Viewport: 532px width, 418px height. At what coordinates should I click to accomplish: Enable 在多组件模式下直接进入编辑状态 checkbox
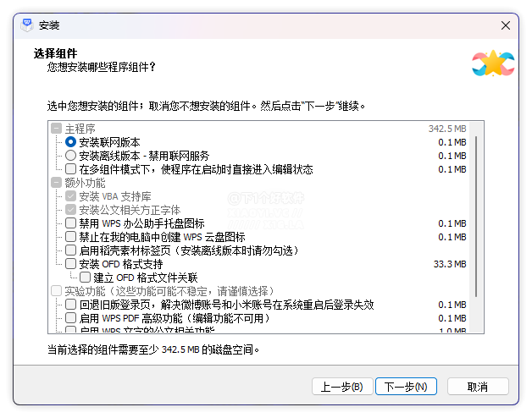click(x=70, y=169)
